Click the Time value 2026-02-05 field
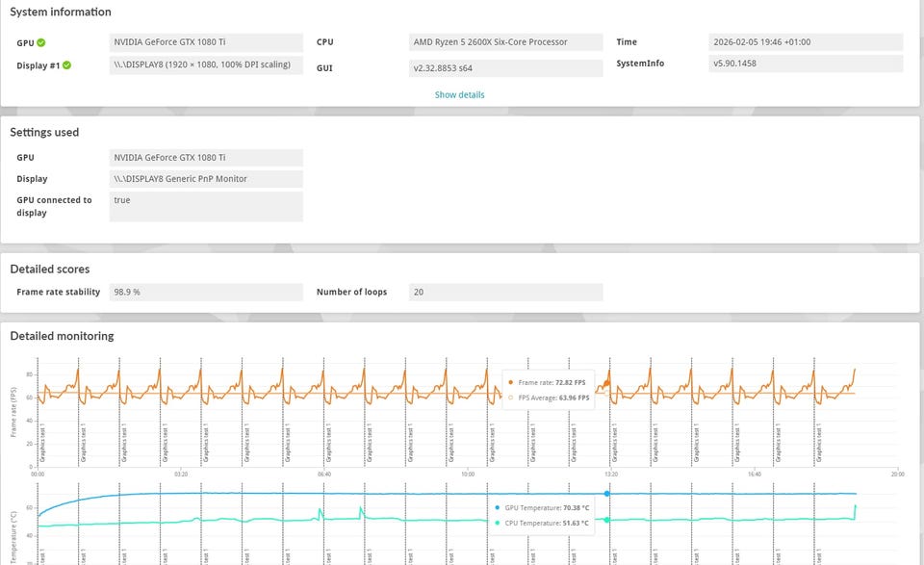This screenshot has width=924, height=565. pos(806,42)
